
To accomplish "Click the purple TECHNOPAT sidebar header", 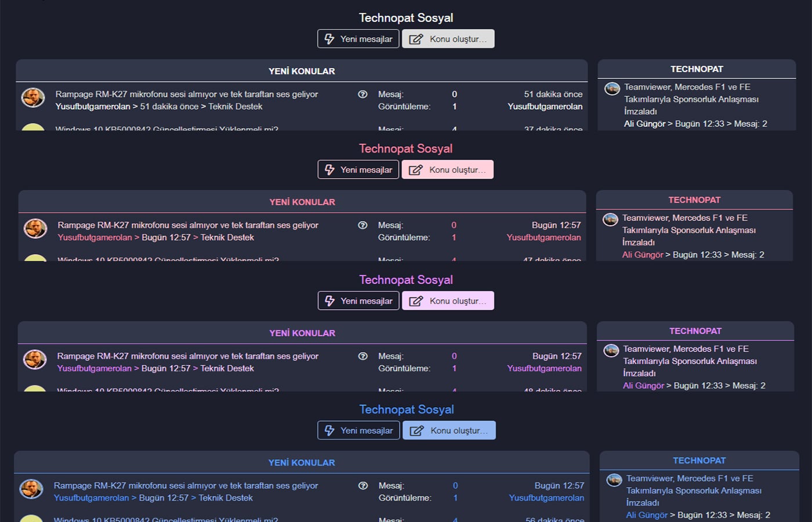I will [695, 331].
